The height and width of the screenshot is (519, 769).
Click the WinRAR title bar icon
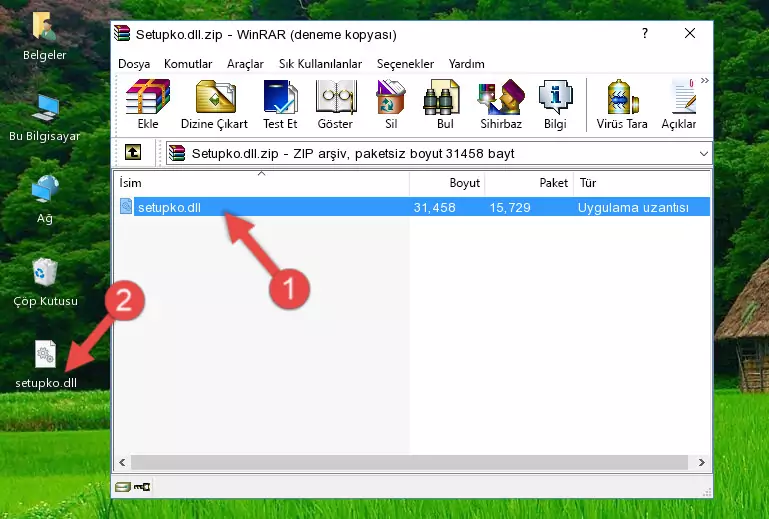pos(122,34)
